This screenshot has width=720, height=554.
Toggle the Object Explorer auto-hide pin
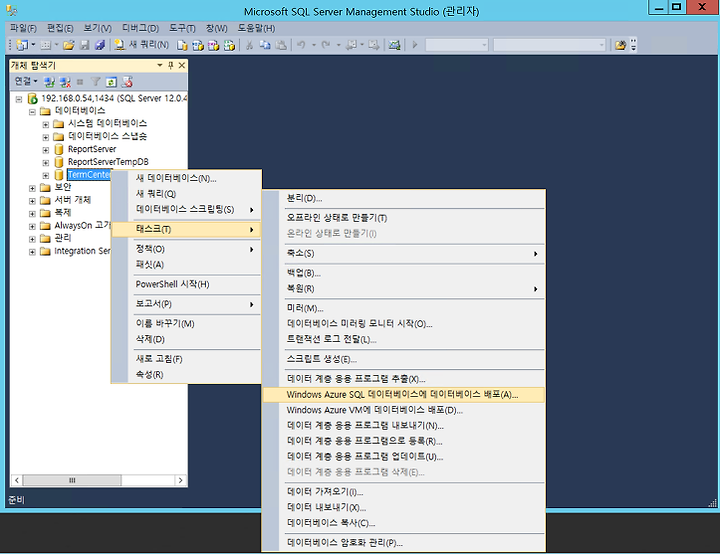click(171, 66)
